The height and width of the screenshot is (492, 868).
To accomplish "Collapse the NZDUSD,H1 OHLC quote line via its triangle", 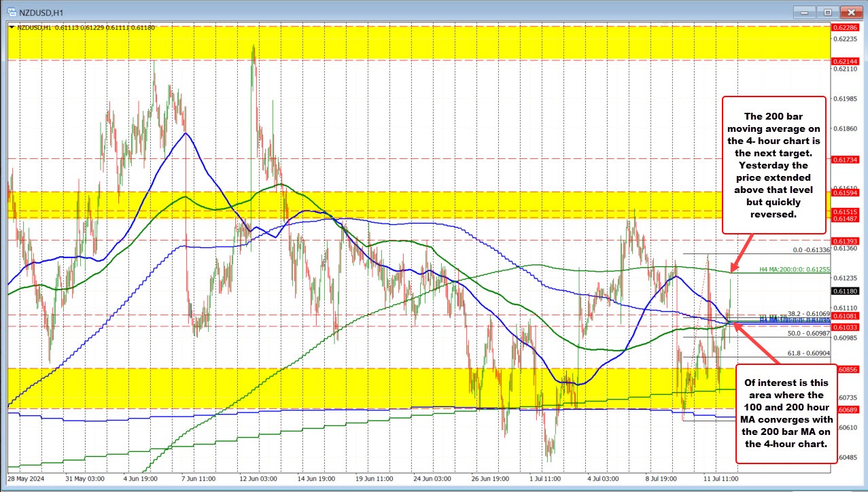I will 11,28.
